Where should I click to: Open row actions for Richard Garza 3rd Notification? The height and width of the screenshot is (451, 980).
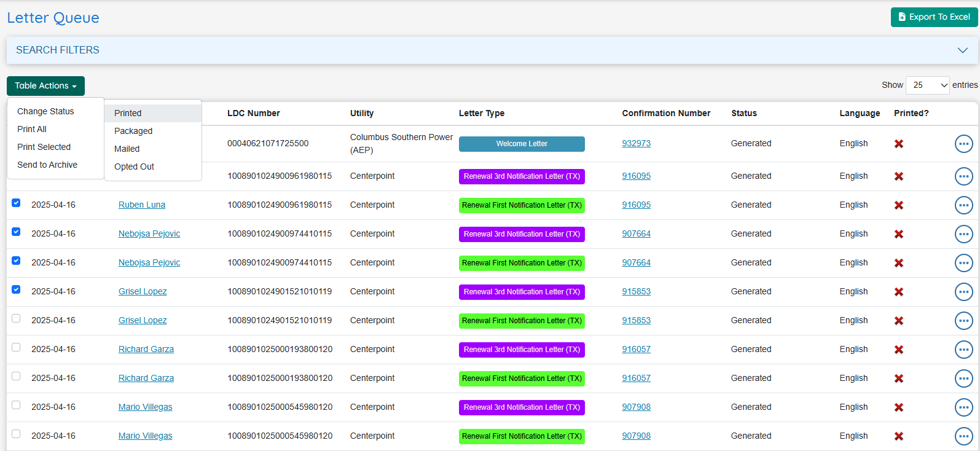click(963, 350)
